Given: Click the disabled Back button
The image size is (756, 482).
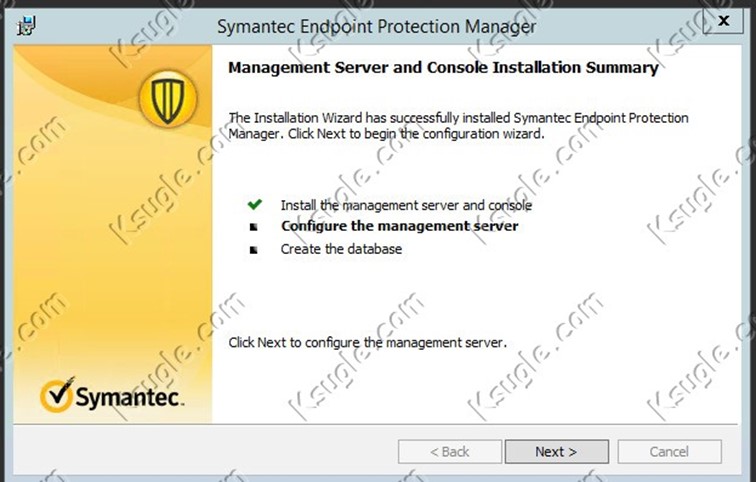Looking at the screenshot, I should point(450,452).
